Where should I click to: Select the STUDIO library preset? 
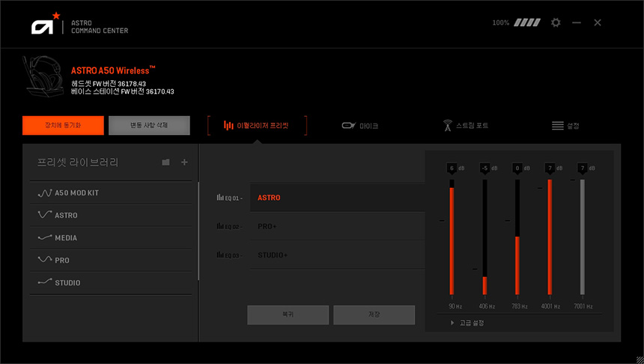(x=111, y=282)
